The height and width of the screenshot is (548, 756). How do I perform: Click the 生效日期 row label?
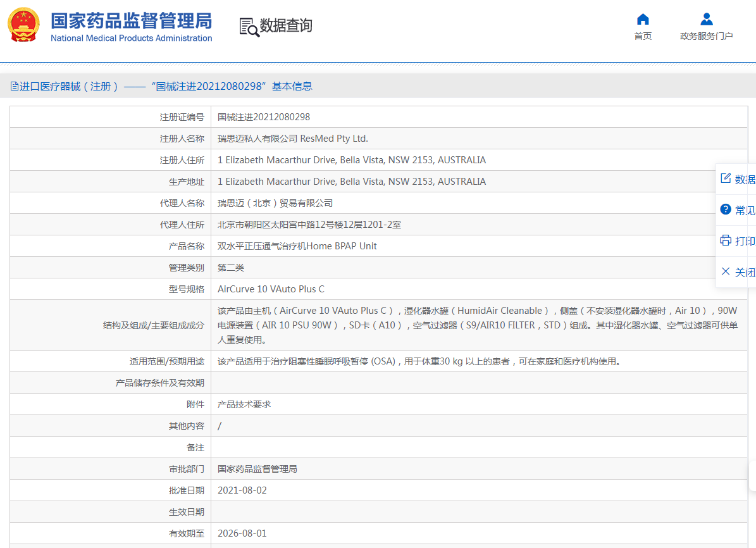point(186,513)
